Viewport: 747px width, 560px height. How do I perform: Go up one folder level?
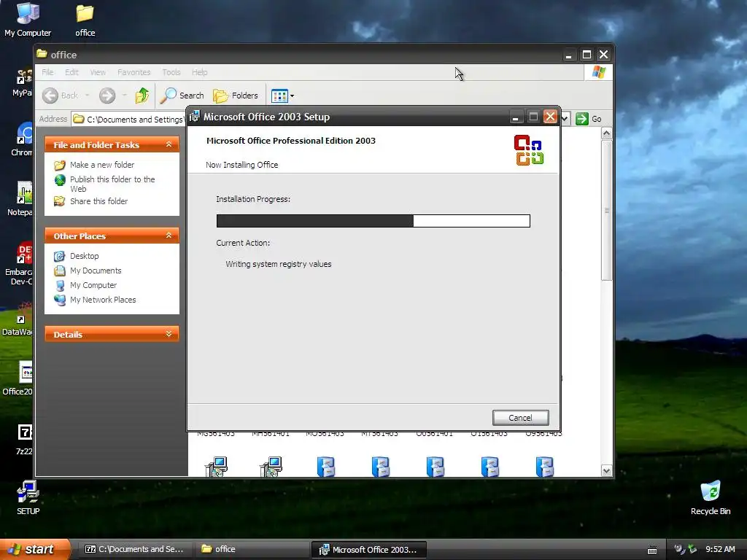coord(142,96)
